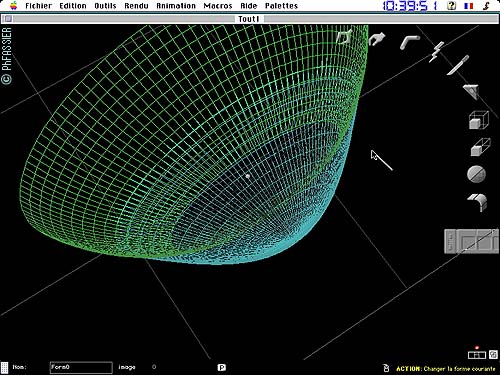
Task: Click the mouse icon beside ACTION
Action: point(386,368)
